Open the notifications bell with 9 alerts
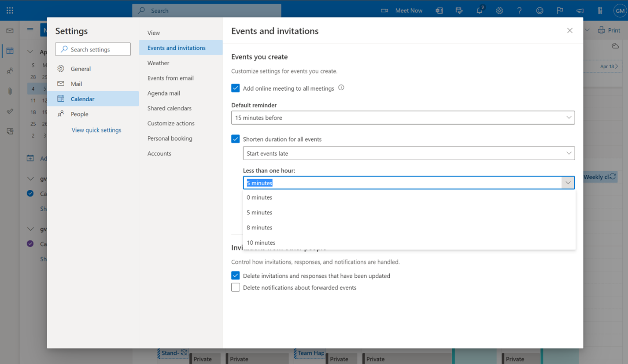Viewport: 628px width, 364px height. point(479,10)
